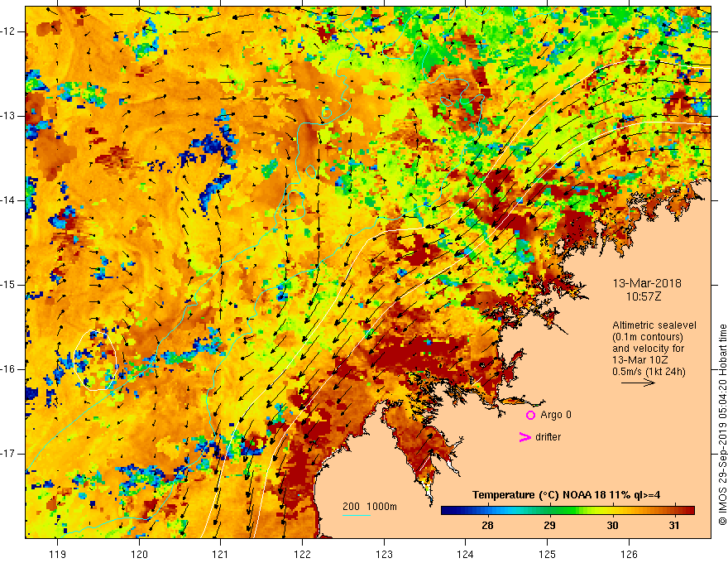Pick the dark red end of temperature colorbar
The width and height of the screenshot is (728, 563).
pos(689,511)
